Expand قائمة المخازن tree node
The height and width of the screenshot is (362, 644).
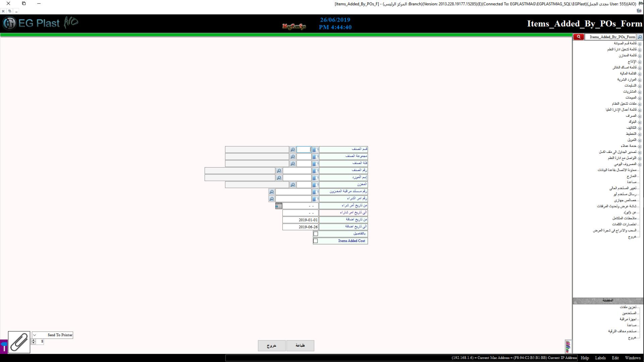tap(639, 56)
